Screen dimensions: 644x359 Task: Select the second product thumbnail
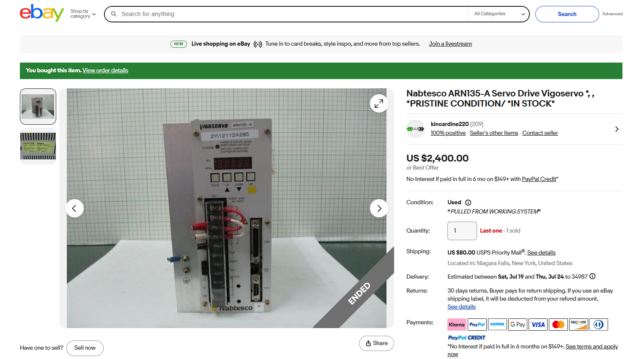point(38,146)
